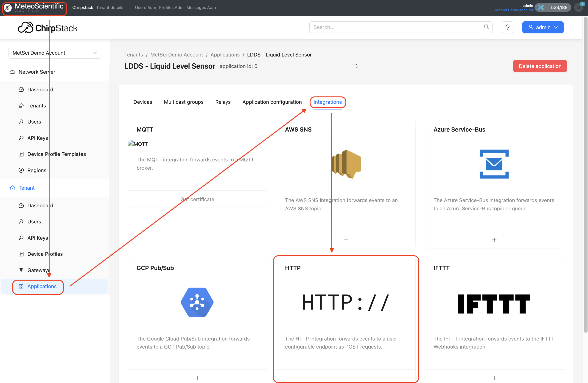Click the ChirpStack cloud logo
Viewport: 588px width, 383px height.
pos(25,27)
